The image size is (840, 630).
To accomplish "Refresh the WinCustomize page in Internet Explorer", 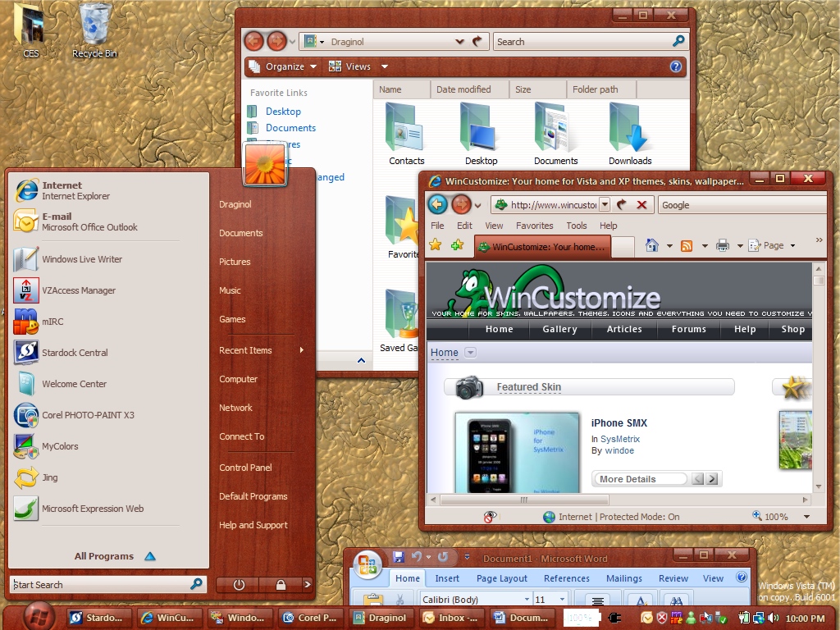I will click(x=622, y=204).
